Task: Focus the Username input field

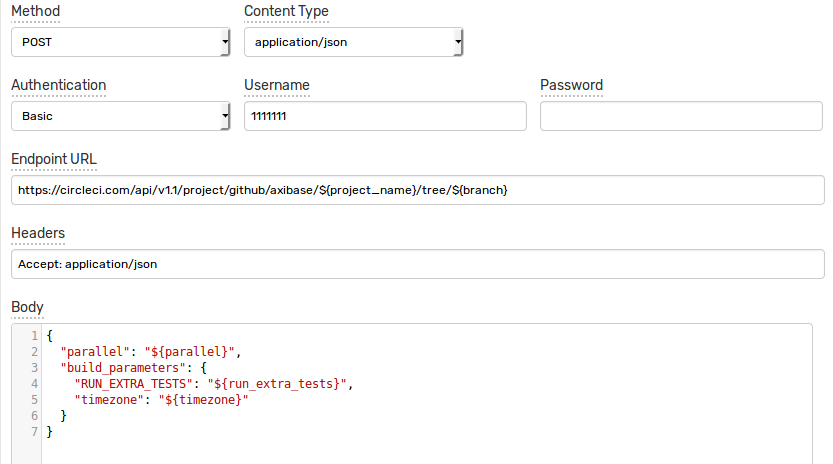Action: click(x=385, y=116)
